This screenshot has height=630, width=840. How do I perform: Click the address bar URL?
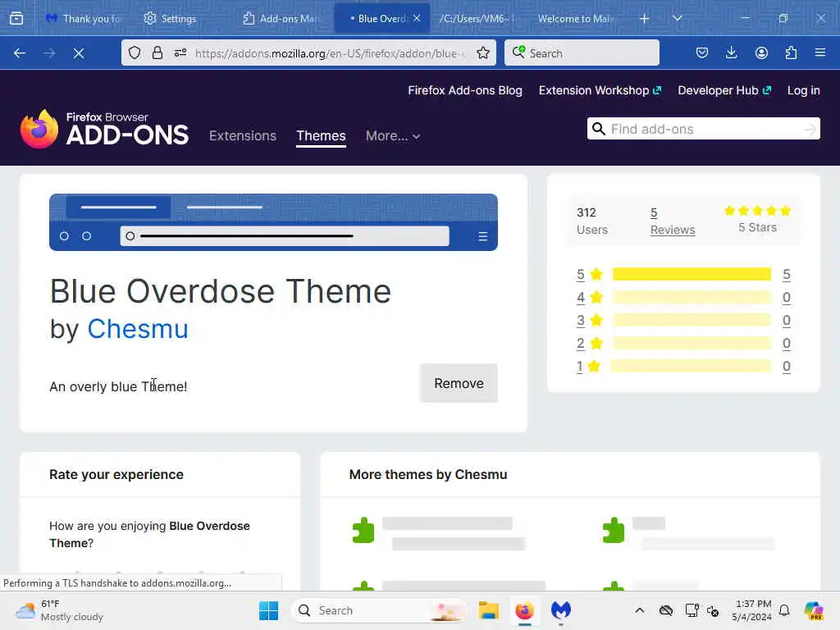[x=331, y=53]
